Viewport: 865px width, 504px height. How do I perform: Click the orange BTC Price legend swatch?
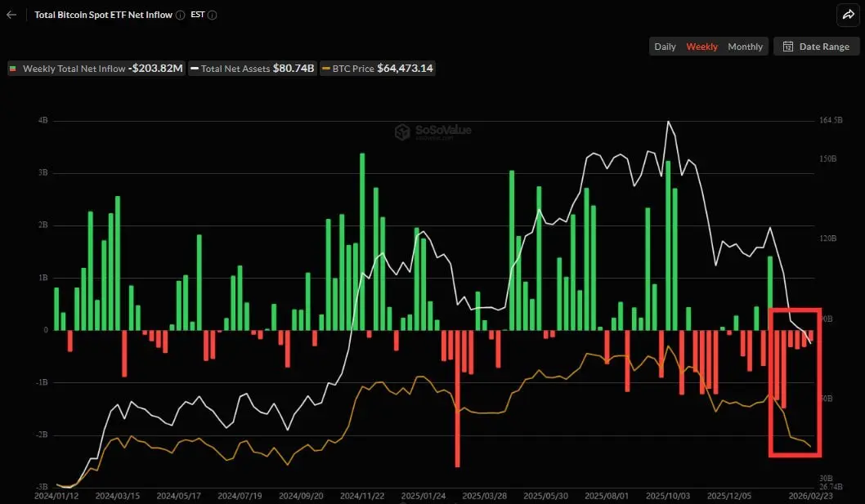pos(326,69)
